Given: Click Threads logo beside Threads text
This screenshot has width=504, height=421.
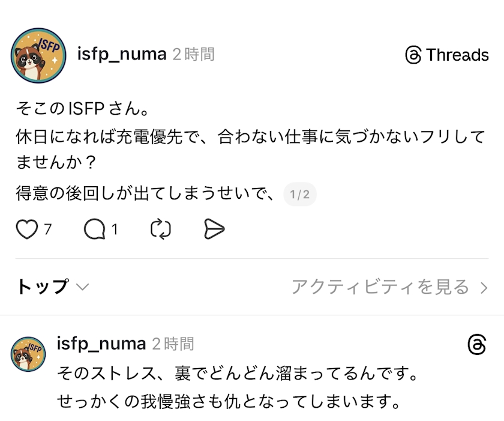Looking at the screenshot, I should click(x=413, y=55).
